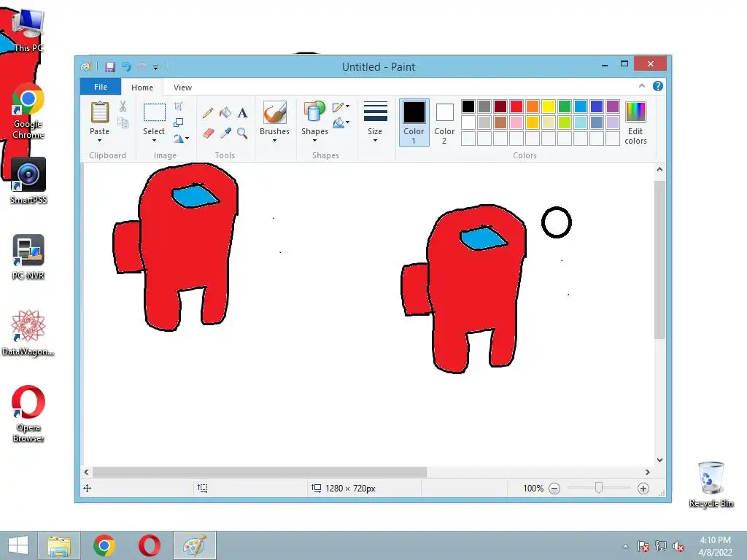
Task: Switch to the Home tab
Action: [142, 87]
